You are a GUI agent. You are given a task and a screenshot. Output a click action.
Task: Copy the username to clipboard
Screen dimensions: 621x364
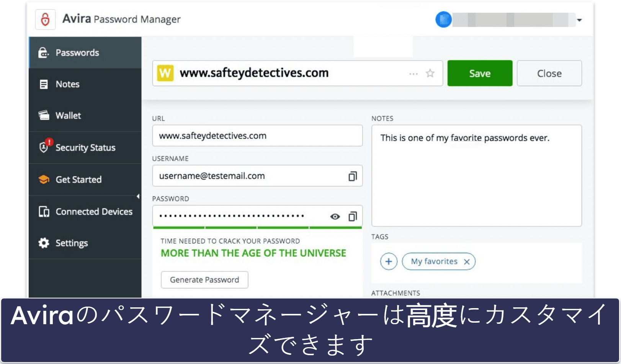353,176
